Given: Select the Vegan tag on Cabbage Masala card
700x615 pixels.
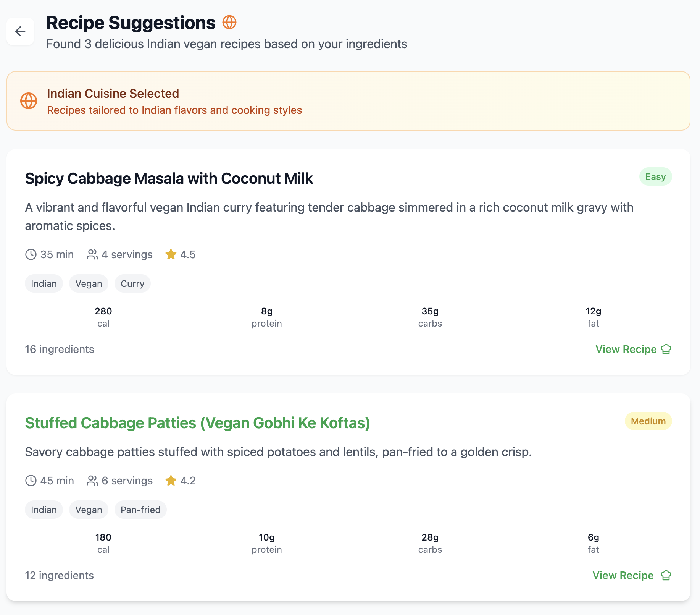Looking at the screenshot, I should pyautogui.click(x=89, y=283).
